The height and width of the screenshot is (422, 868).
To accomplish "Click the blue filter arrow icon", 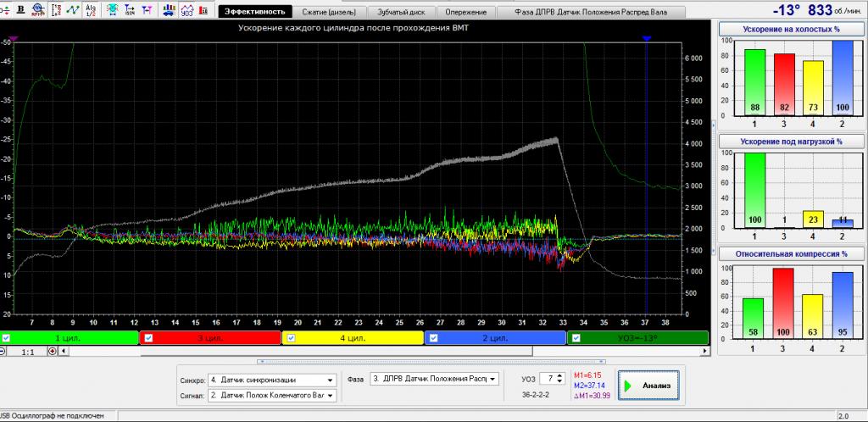I will point(130,9).
